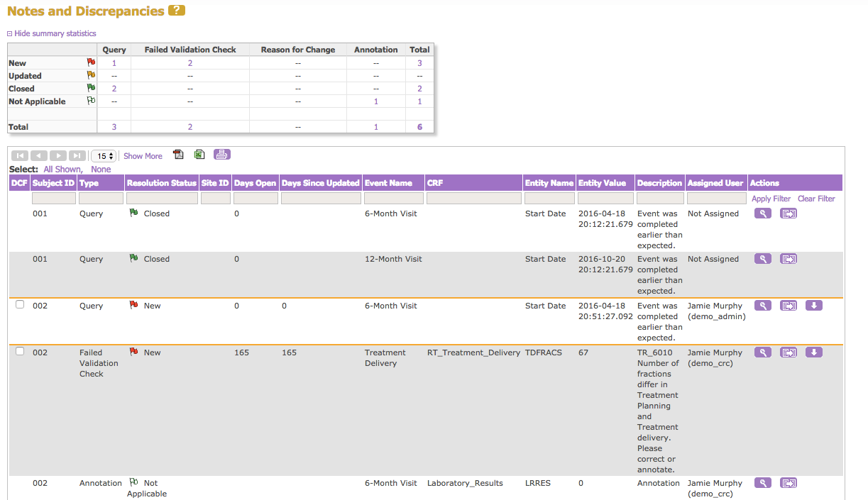Click Show More to reveal extra columns
Image resolution: width=868 pixels, height=500 pixels.
point(143,156)
